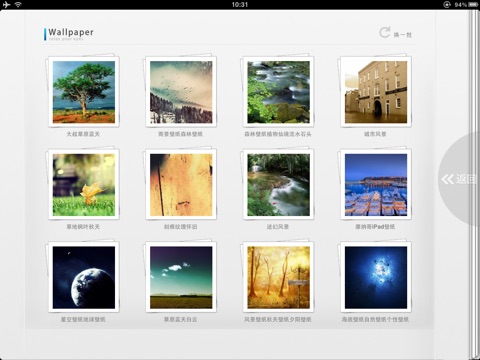Tap the airplane mode status icon

point(6,4)
